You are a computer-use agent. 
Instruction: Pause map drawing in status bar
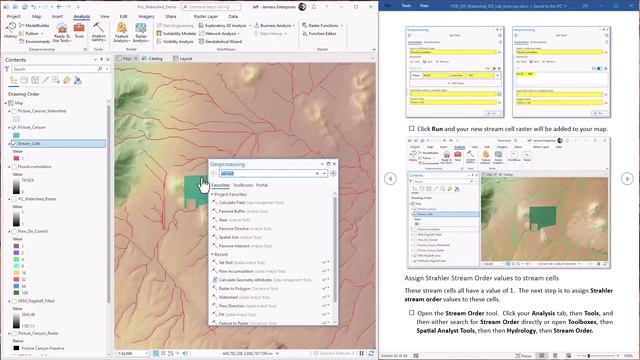pos(362,353)
